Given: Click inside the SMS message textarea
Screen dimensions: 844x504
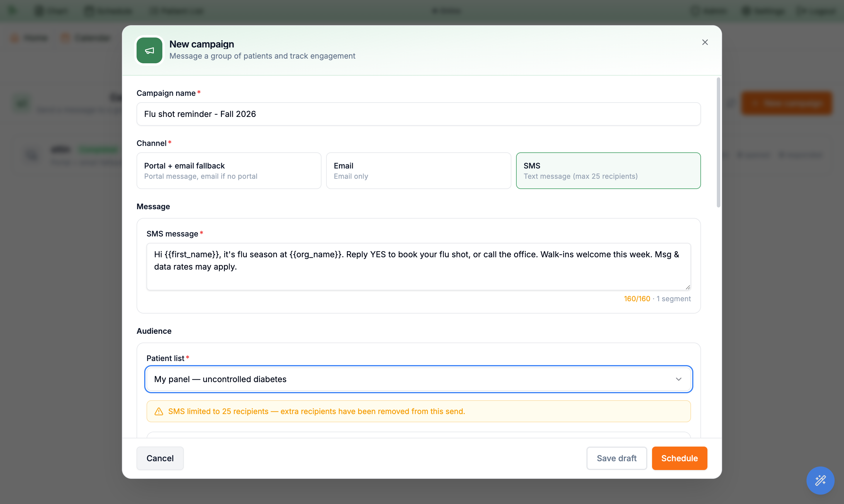Looking at the screenshot, I should (418, 266).
